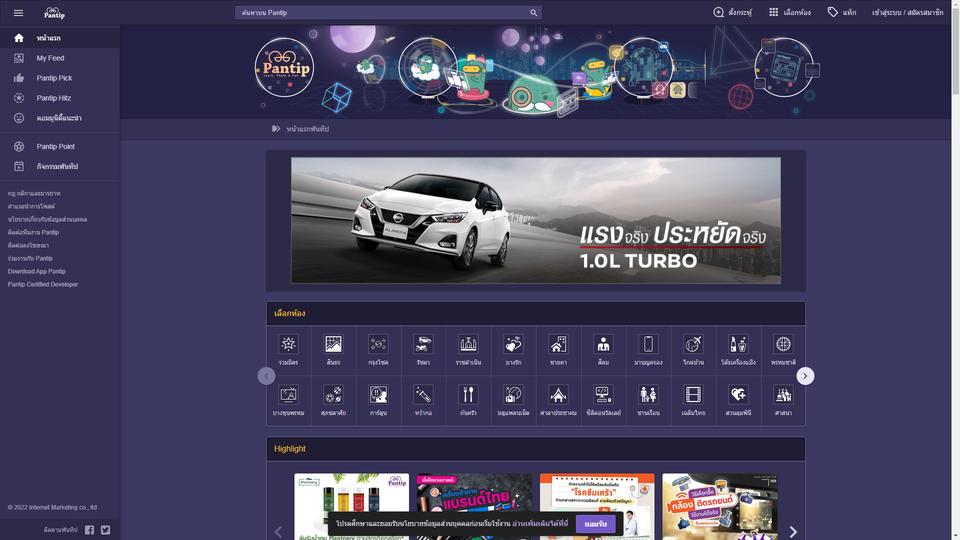Open the รวมมิตร room star icon
Viewport: 960px width, 540px height.
pyautogui.click(x=288, y=344)
